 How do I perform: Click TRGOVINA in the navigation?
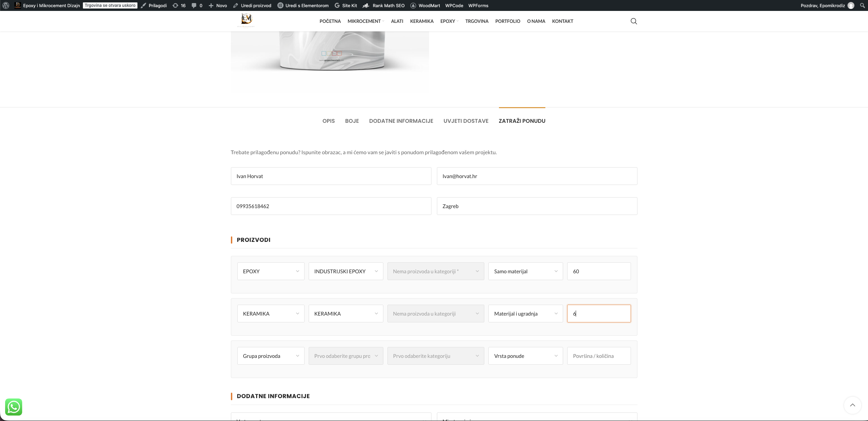click(477, 21)
